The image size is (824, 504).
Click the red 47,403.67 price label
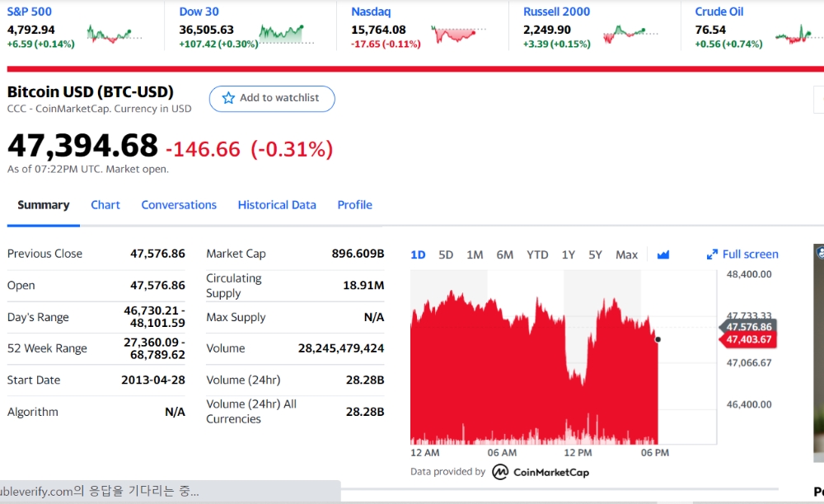click(748, 339)
